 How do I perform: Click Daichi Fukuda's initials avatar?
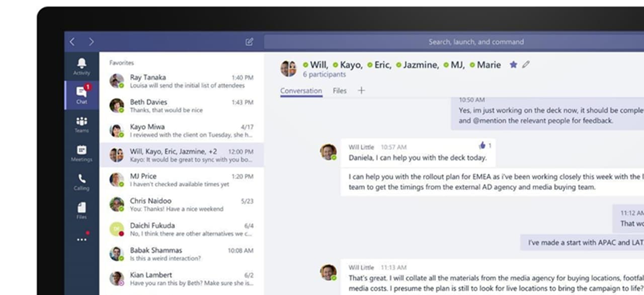tap(116, 229)
